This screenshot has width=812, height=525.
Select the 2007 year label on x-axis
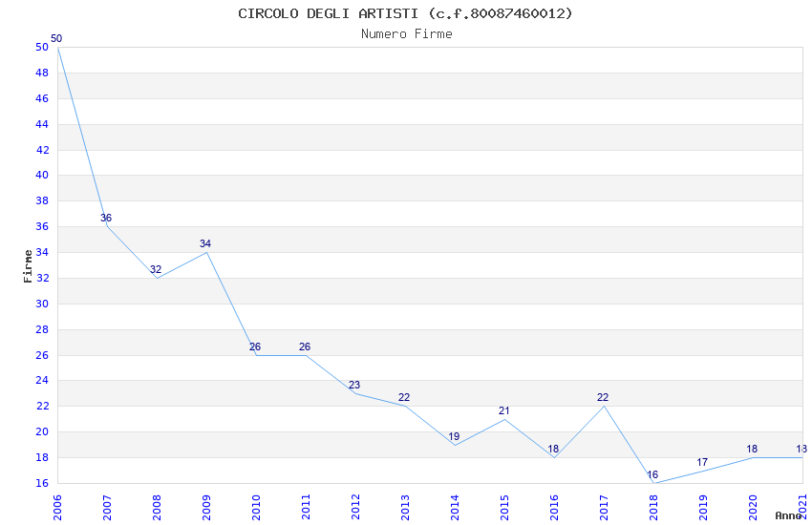pos(107,508)
